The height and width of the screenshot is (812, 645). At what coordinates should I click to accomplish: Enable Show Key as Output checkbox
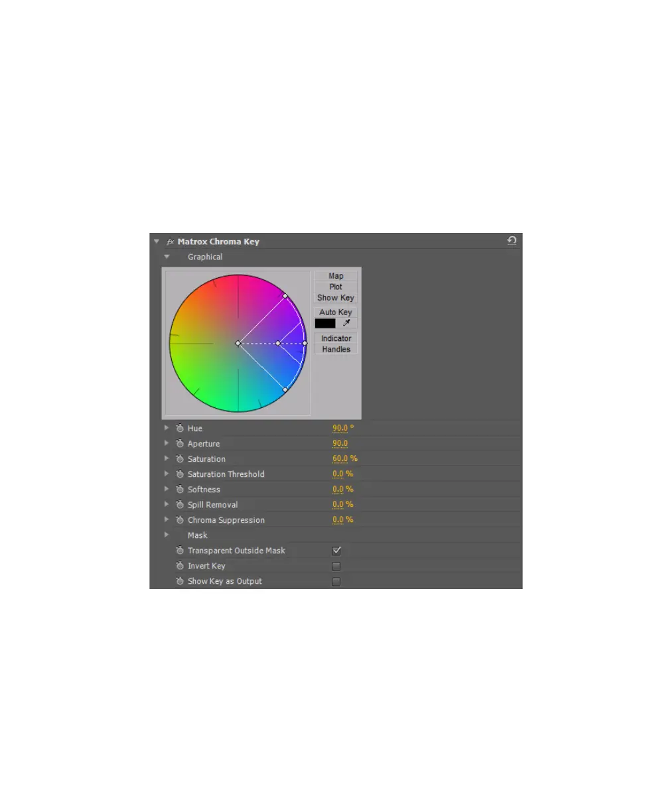point(336,582)
